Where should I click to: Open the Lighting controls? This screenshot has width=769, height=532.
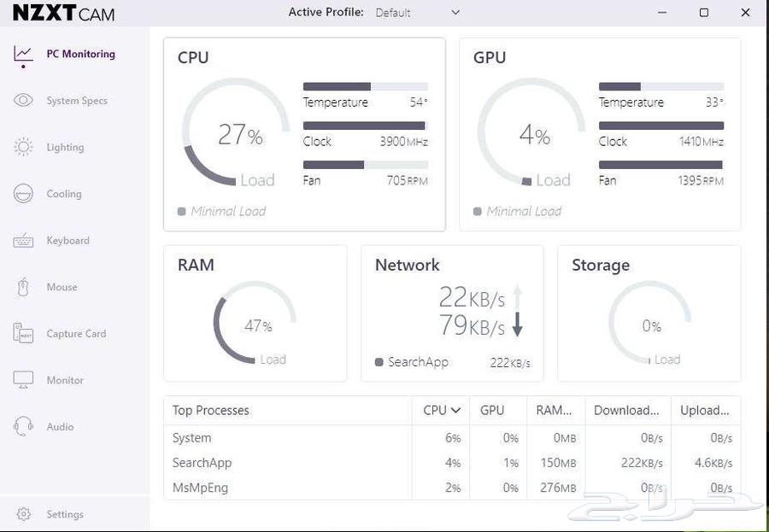(x=65, y=147)
